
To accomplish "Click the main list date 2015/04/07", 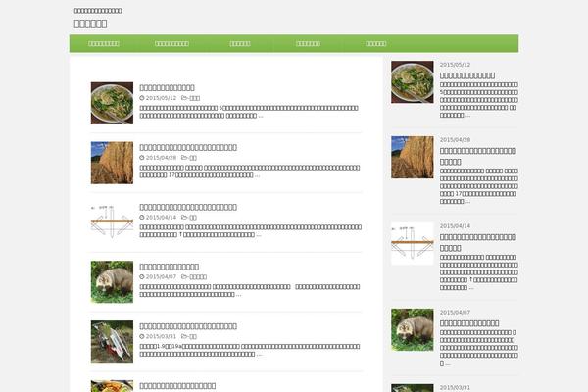I will [161, 276].
